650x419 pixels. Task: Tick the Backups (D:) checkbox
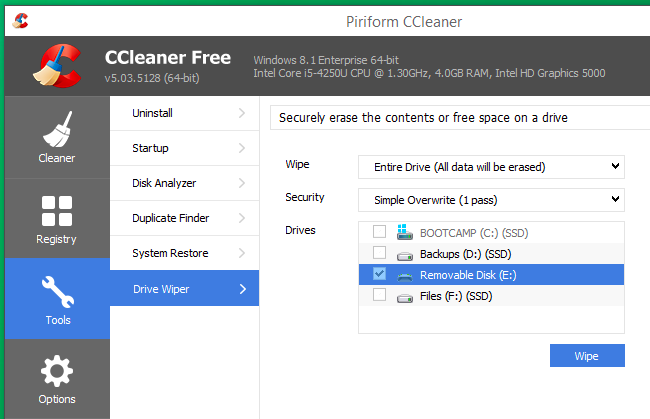pos(379,252)
